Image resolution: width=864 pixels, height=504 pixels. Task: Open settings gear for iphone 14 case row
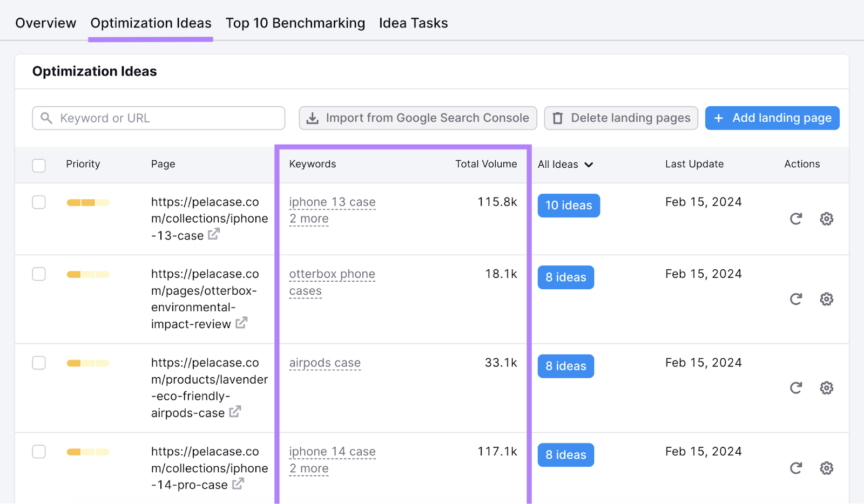click(827, 468)
